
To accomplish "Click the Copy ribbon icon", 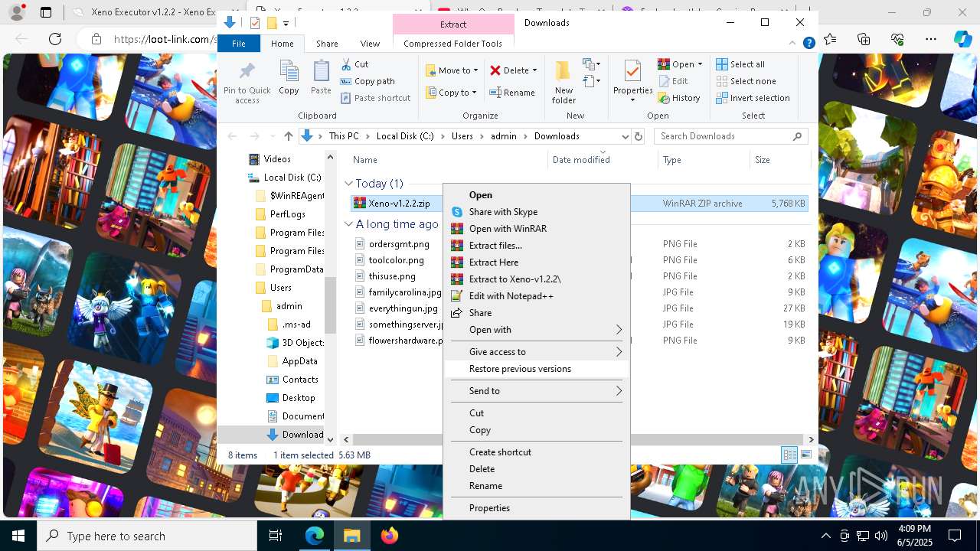I will pyautogui.click(x=289, y=71).
